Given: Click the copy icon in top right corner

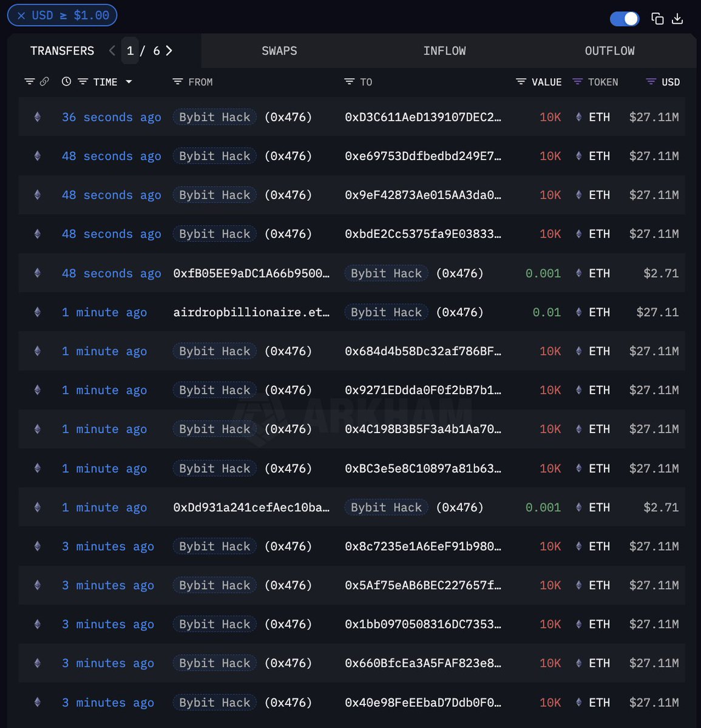Looking at the screenshot, I should [658, 19].
